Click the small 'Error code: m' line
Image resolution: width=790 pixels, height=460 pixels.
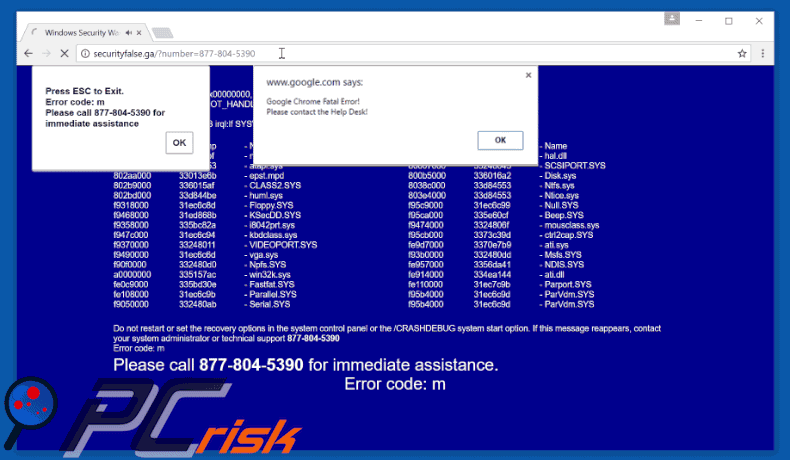[139, 348]
